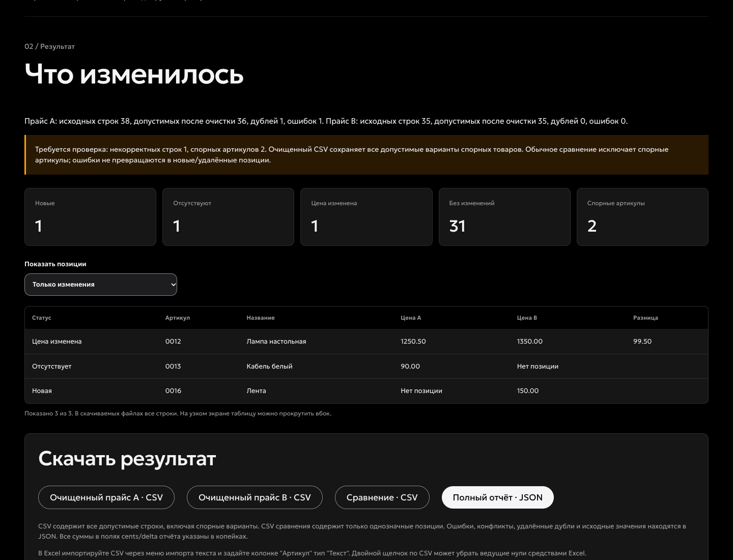The width and height of the screenshot is (733, 560).
Task: Click 'Нет позиции' in Лента row
Action: 421,391
